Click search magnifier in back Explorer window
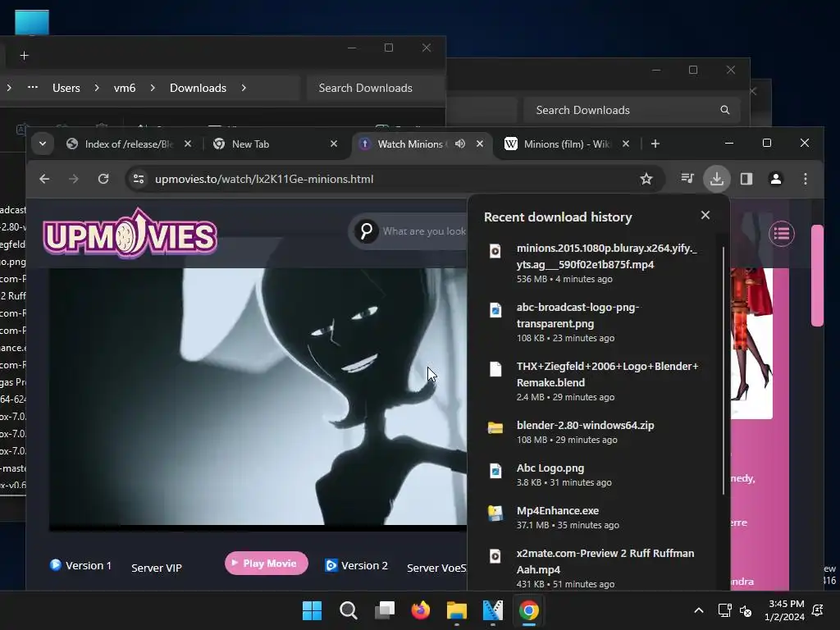Image resolution: width=840 pixels, height=630 pixels. pyautogui.click(x=725, y=110)
